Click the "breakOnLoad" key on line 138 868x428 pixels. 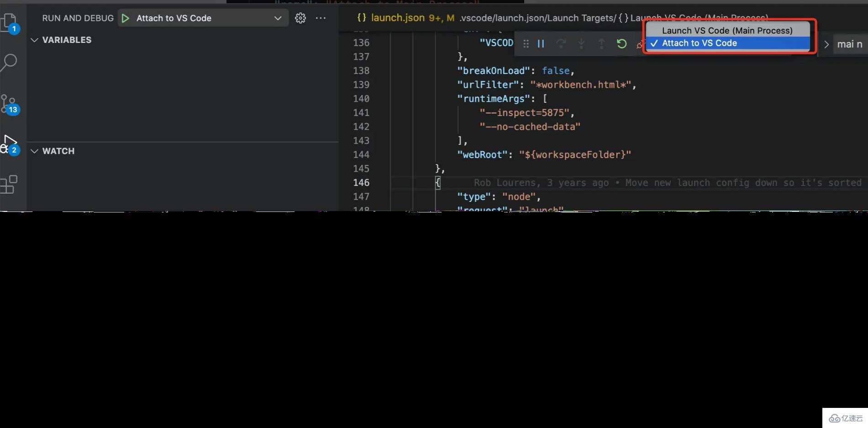pyautogui.click(x=494, y=71)
